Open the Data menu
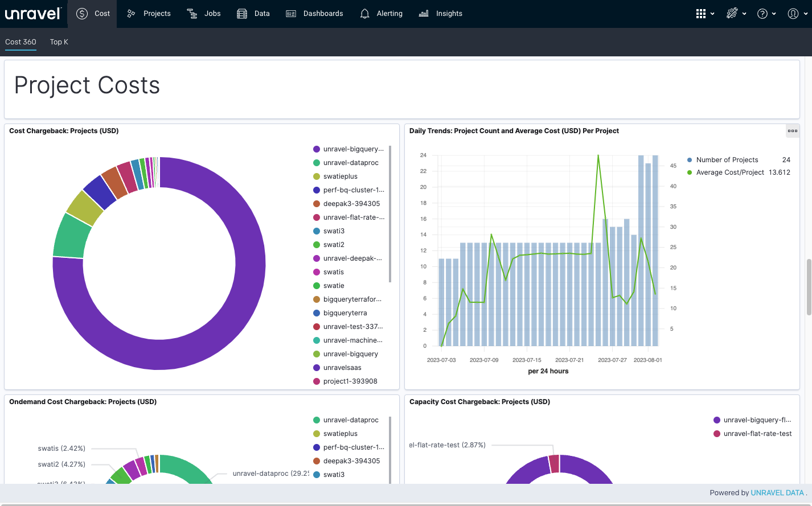Viewport: 812px width, 506px height. [x=253, y=14]
